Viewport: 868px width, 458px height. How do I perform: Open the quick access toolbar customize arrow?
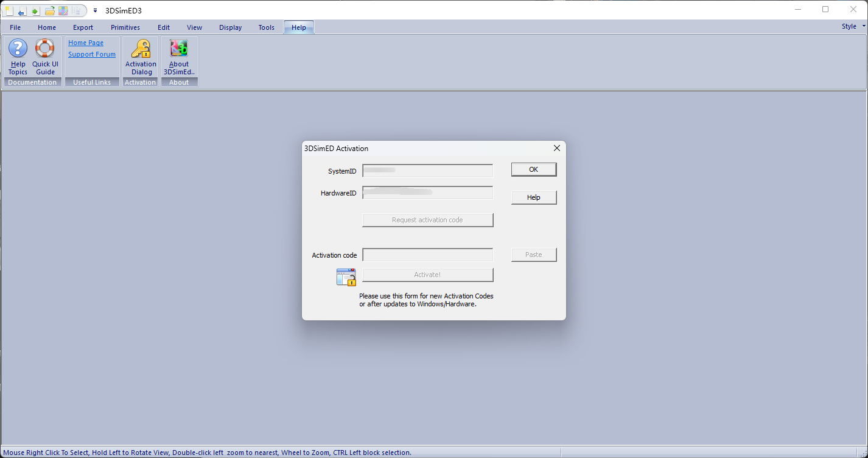coord(95,11)
